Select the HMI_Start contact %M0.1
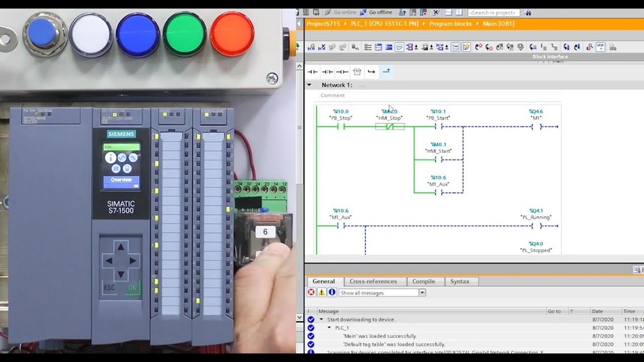This screenshot has width=644, height=362. [438, 160]
